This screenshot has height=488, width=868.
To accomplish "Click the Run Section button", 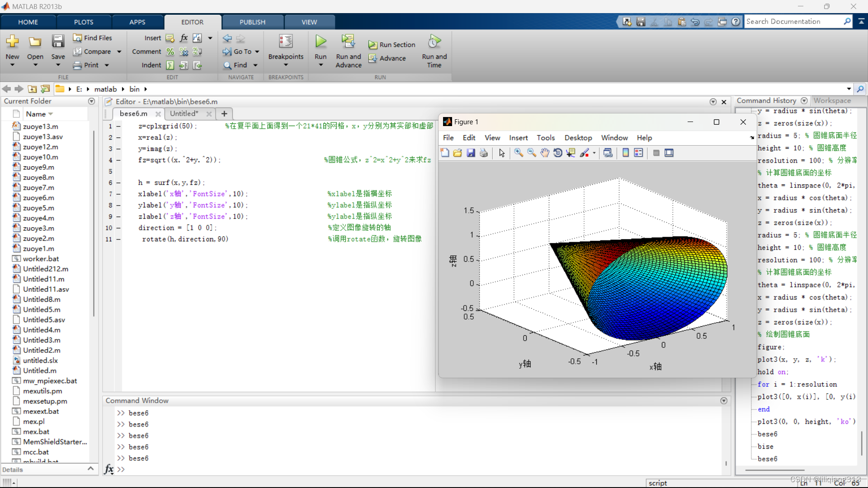I will pos(392,45).
